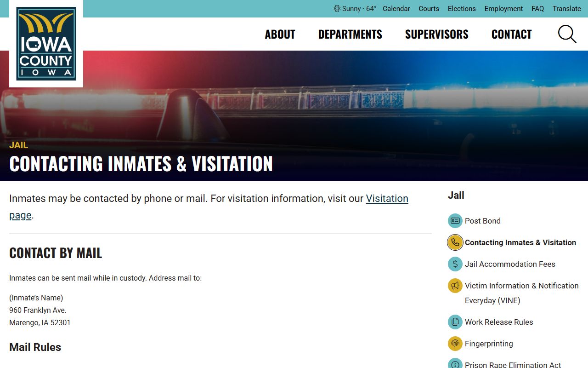Image resolution: width=588 pixels, height=368 pixels.
Task: Click the Mail Rules heading
Action: point(35,347)
